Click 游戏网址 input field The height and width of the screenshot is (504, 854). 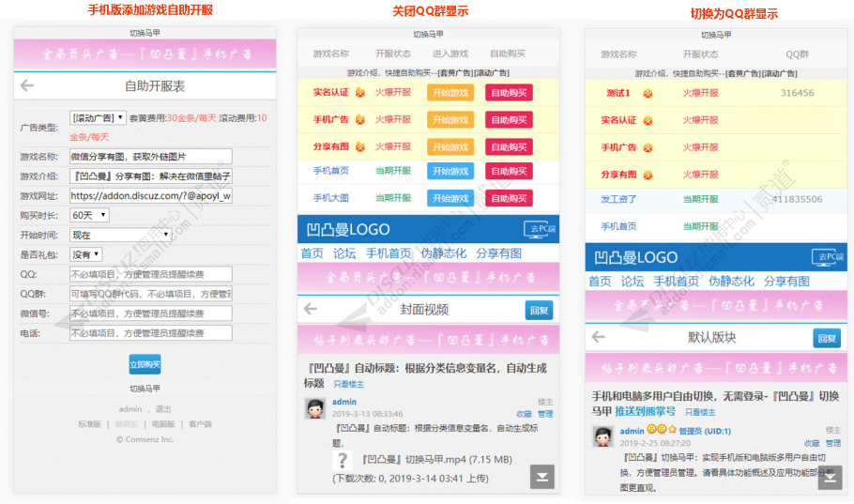(x=151, y=195)
